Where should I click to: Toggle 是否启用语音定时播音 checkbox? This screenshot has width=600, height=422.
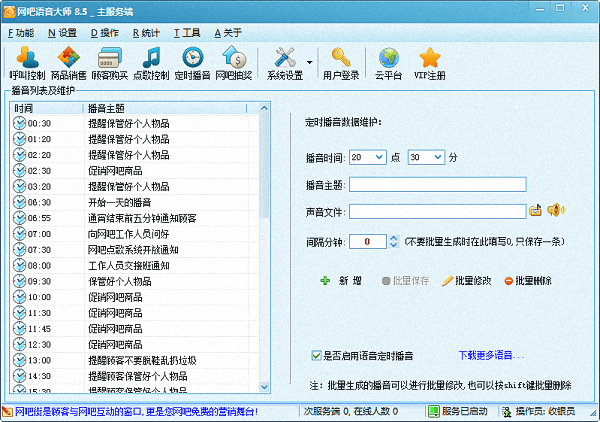[316, 355]
